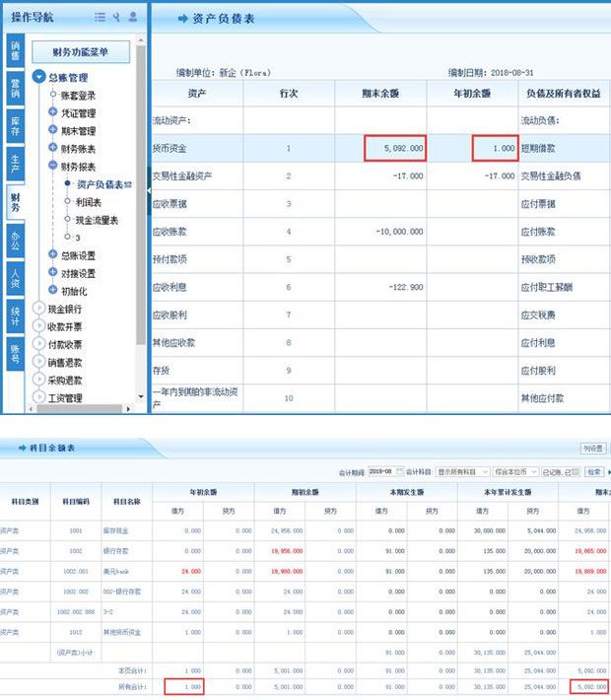Screen dimensions: 611x700
Task: Click the 科目编码 column header
Action: 76,502
